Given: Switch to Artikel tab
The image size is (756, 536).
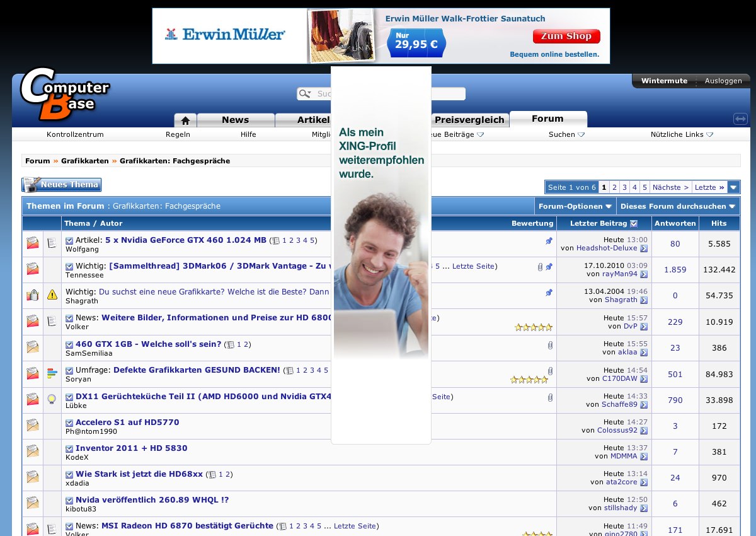Looking at the screenshot, I should (x=313, y=120).
